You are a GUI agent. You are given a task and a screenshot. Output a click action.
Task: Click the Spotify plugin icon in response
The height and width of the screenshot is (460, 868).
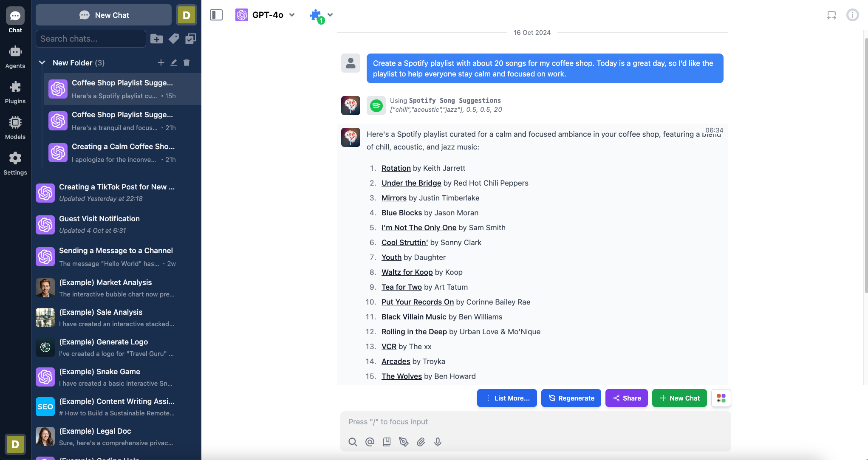[x=376, y=105]
